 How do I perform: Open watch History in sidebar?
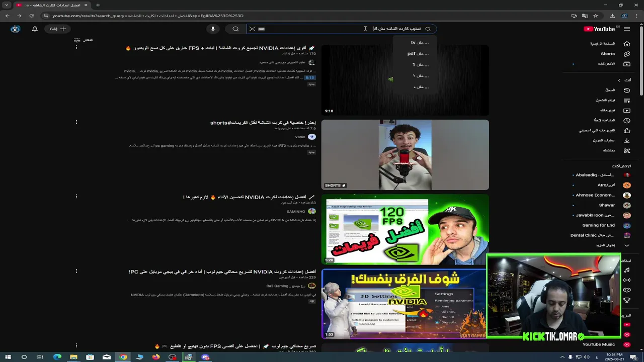626,90
